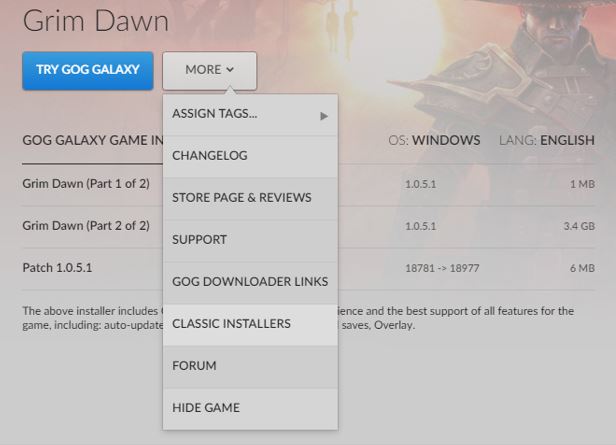
Task: Select the Support menu entry
Action: [x=250, y=240]
